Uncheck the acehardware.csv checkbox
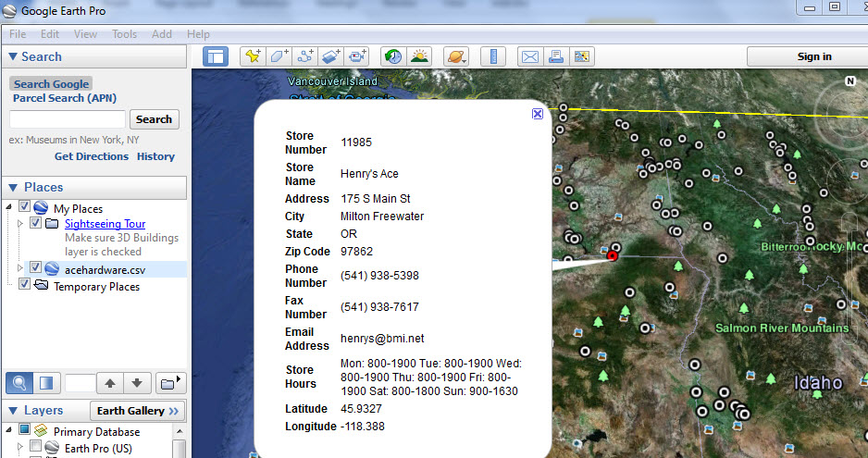The width and height of the screenshot is (868, 458). coord(35,267)
